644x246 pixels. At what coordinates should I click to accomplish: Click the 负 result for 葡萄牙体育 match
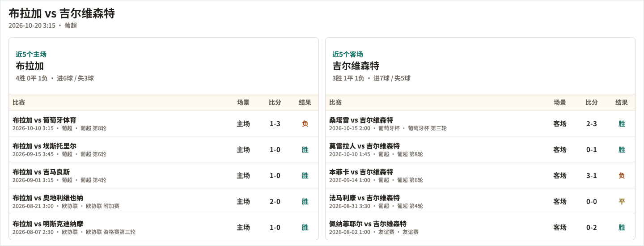305,123
